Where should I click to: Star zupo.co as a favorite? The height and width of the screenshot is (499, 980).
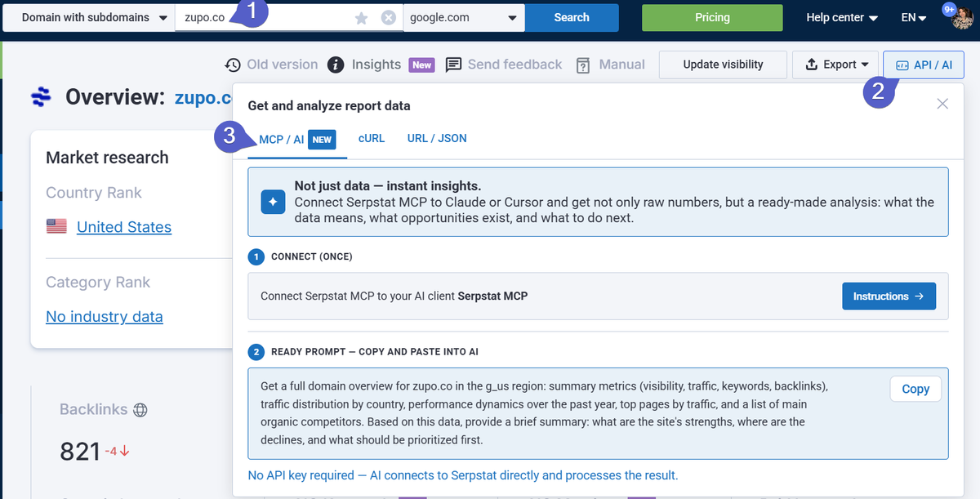[362, 18]
